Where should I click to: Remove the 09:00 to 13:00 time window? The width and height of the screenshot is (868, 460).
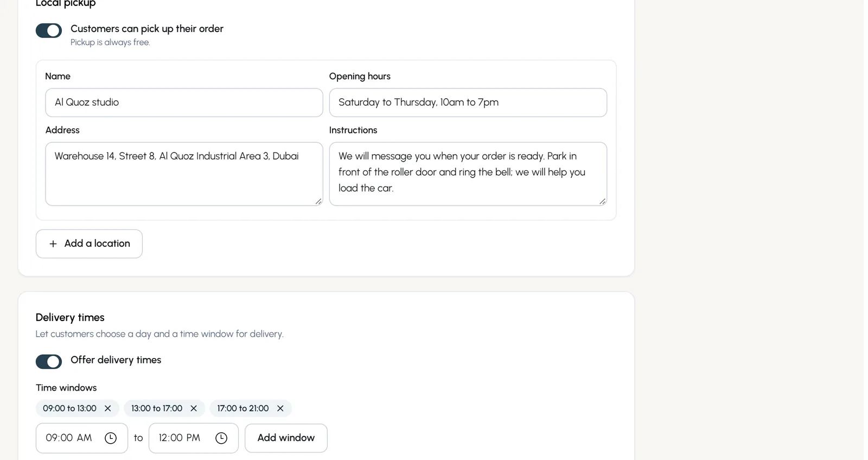(x=107, y=408)
